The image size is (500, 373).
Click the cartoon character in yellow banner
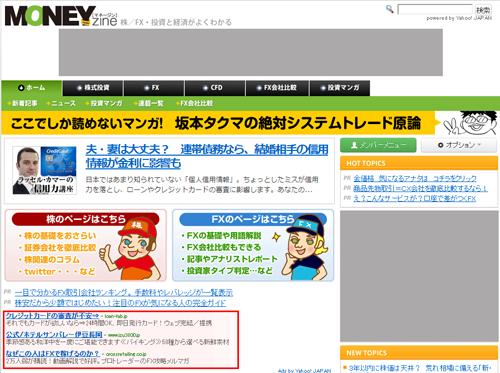[x=471, y=123]
